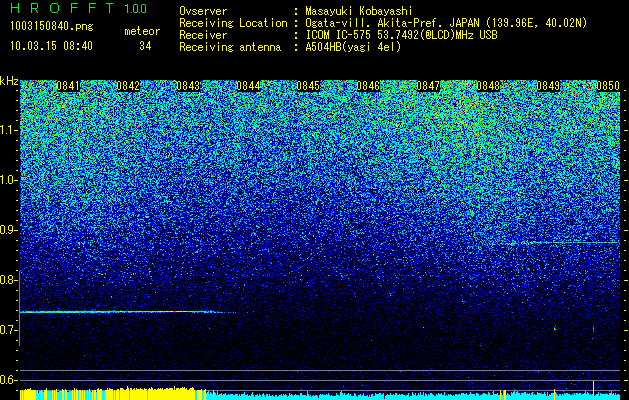Click the faint horizontal trace near 0.87 kHz
Screen dimensions: 629x400
coord(558,243)
